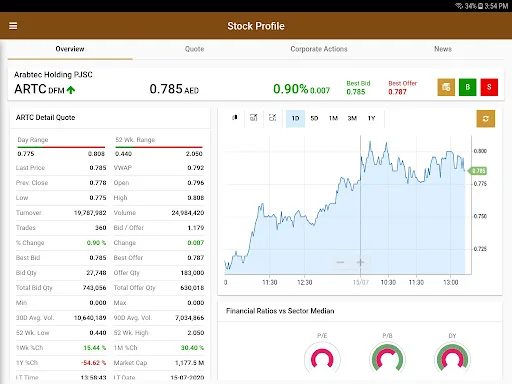Click the green 0.785 price marker on chart

coord(478,171)
